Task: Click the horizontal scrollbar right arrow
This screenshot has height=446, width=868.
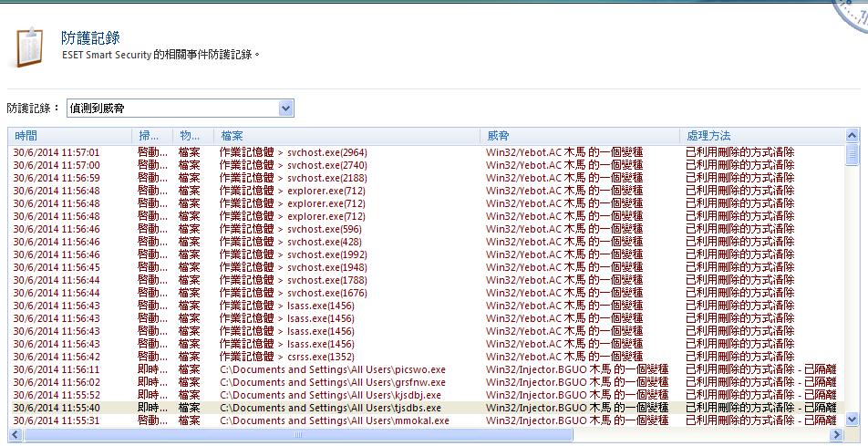Action: click(x=837, y=435)
